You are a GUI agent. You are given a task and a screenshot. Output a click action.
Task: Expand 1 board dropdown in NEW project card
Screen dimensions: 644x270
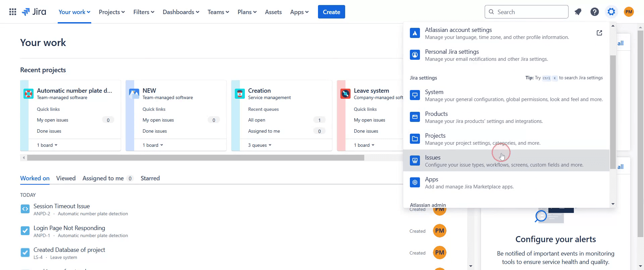(x=153, y=145)
